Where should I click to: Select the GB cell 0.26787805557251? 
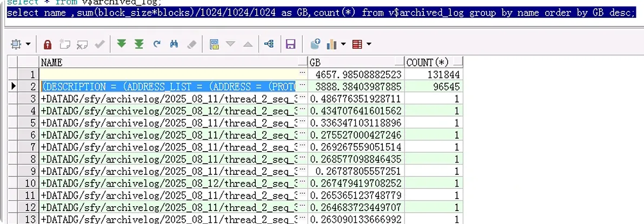[356, 171]
